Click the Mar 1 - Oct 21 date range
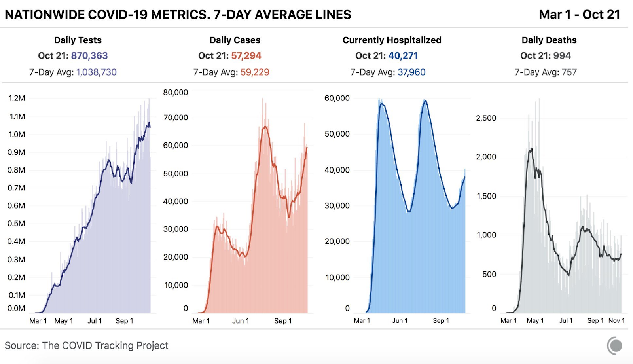The height and width of the screenshot is (364, 633). pos(580,15)
